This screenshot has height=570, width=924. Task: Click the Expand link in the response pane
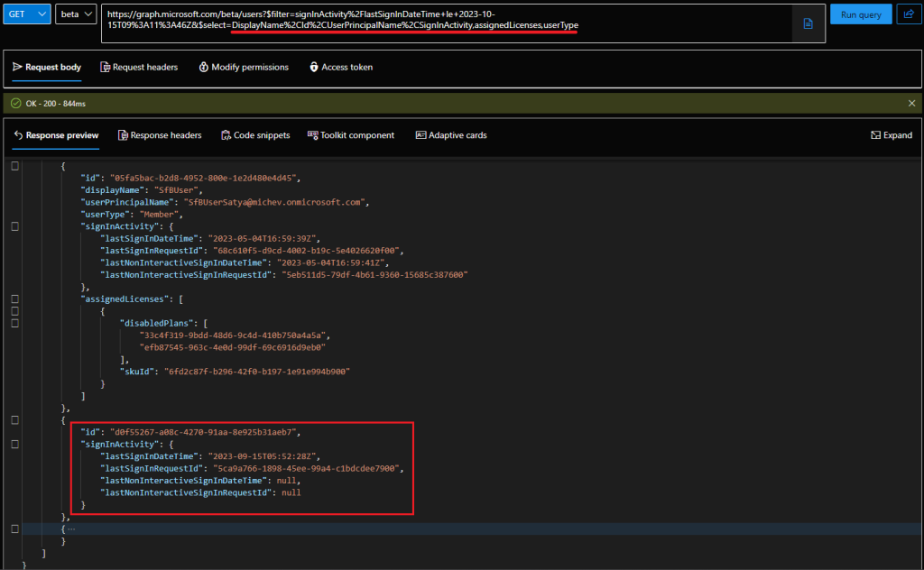click(892, 135)
